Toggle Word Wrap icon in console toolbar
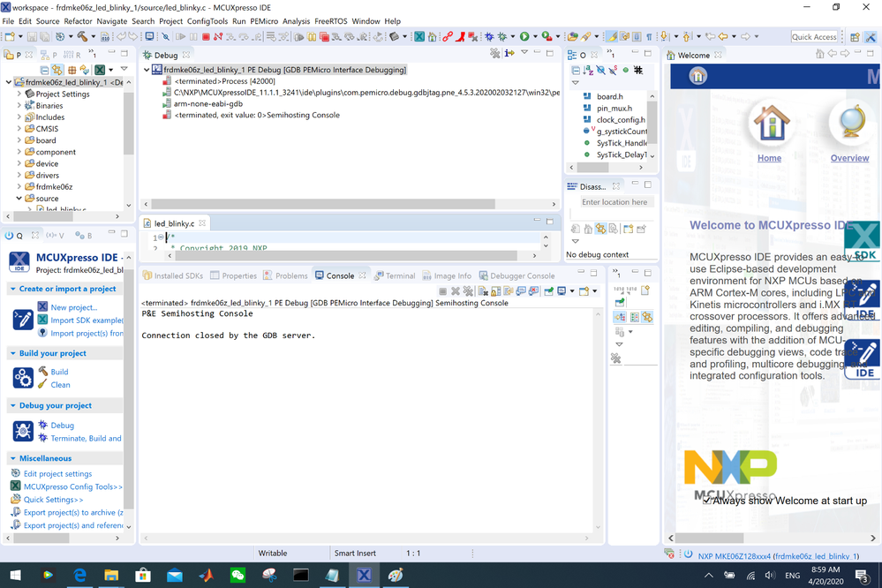 (509, 290)
